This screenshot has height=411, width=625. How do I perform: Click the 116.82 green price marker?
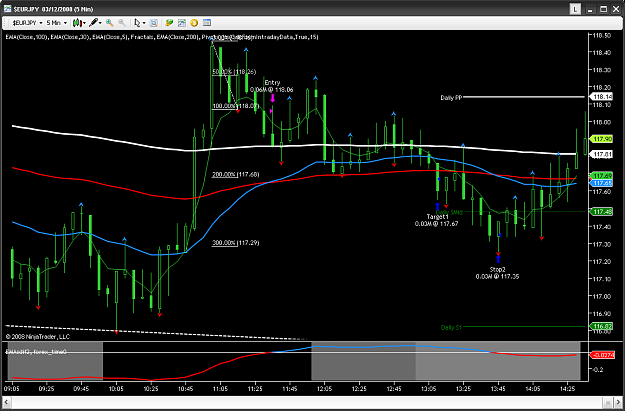603,326
